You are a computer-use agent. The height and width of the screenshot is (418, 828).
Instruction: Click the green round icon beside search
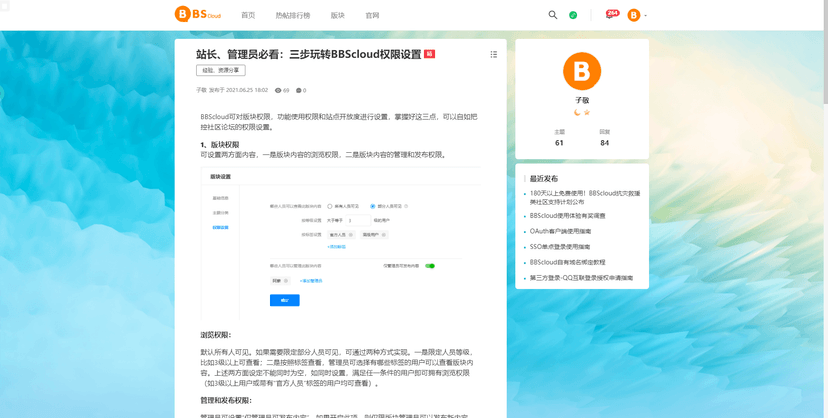[x=573, y=15]
